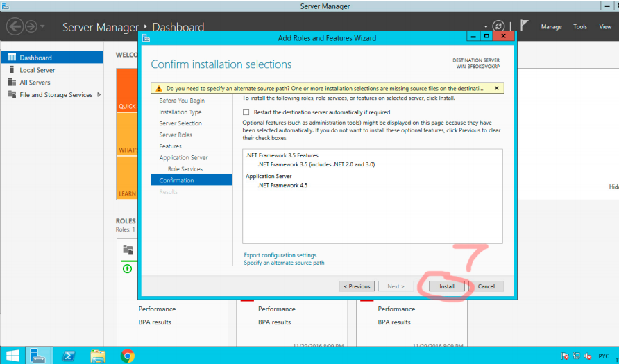Go to Server Roles wizard step
Screen dimensions: 619x364
pyautogui.click(x=176, y=135)
